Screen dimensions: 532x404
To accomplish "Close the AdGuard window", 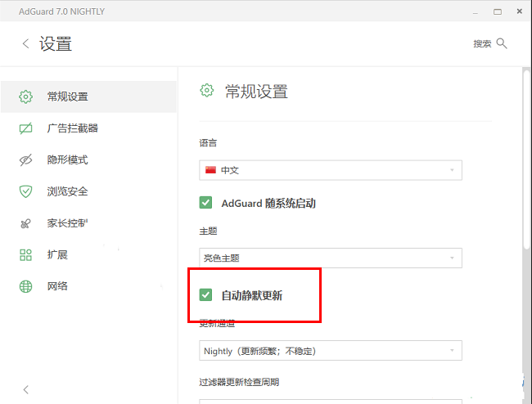I will (520, 11).
